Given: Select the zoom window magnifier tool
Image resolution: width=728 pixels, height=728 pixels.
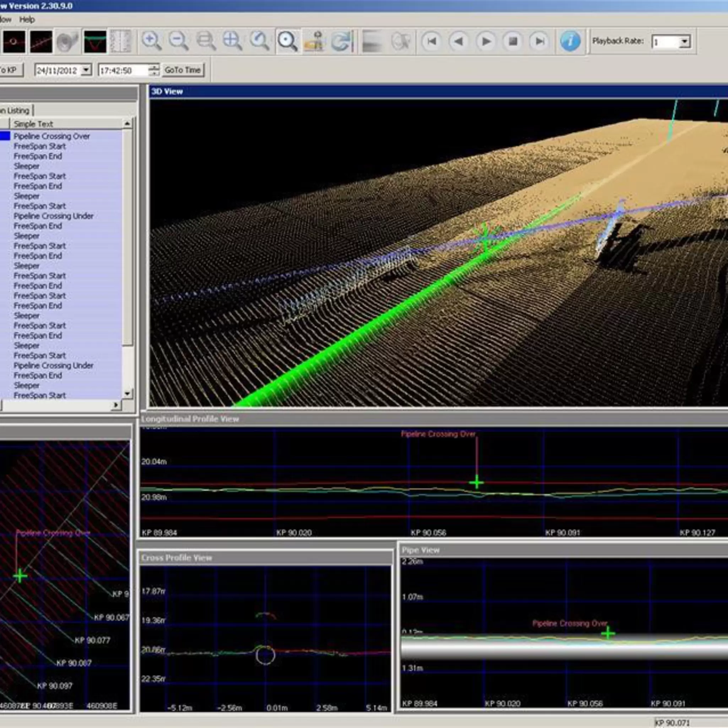Looking at the screenshot, I should (x=206, y=41).
